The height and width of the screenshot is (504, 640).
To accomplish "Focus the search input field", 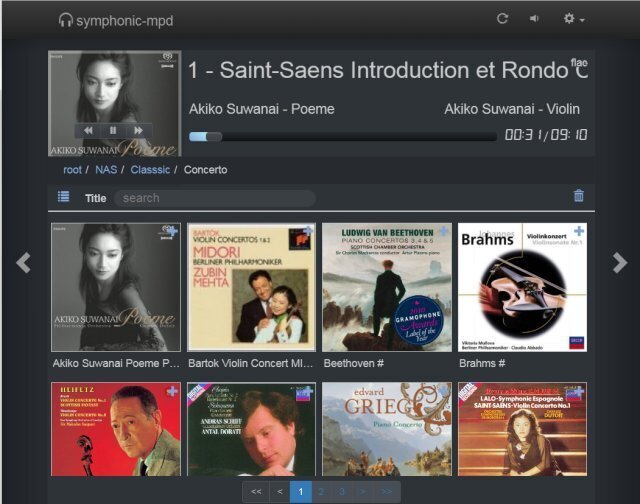I will [x=215, y=198].
